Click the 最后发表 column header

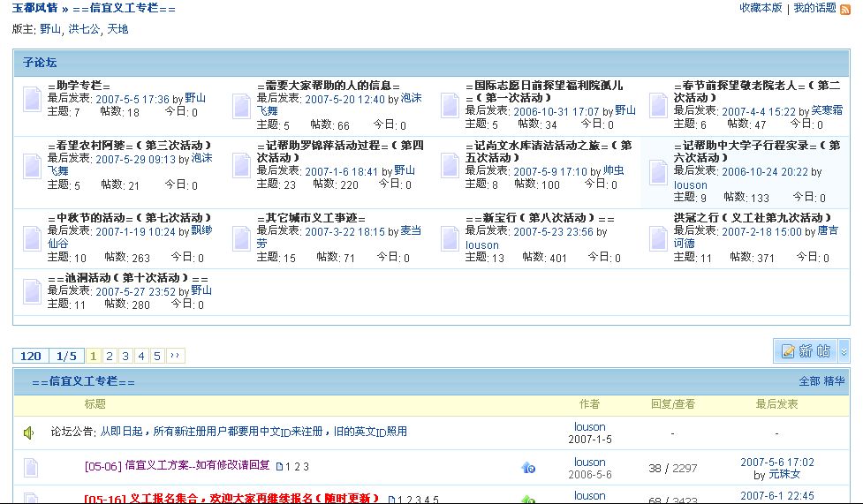click(x=776, y=404)
